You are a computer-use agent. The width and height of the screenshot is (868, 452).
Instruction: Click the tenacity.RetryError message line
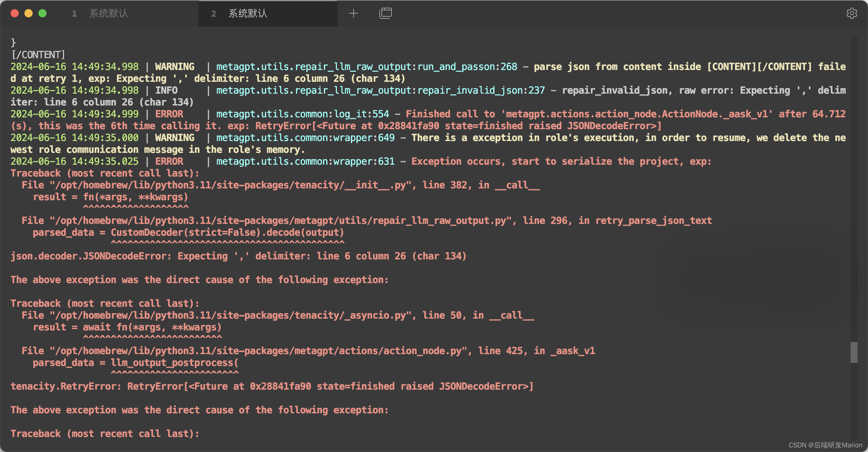[271, 386]
